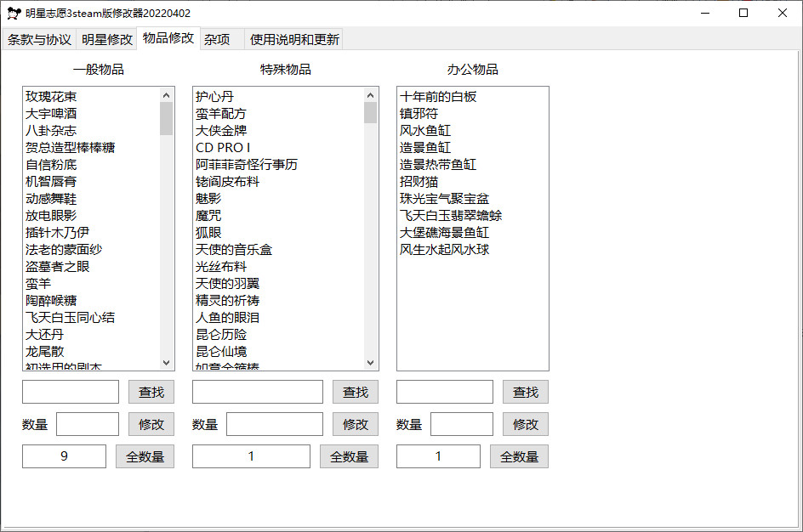Viewport: 803px width, 532px height.
Task: Click up arrow of 特殊物品 list scrollbar
Action: click(x=371, y=95)
